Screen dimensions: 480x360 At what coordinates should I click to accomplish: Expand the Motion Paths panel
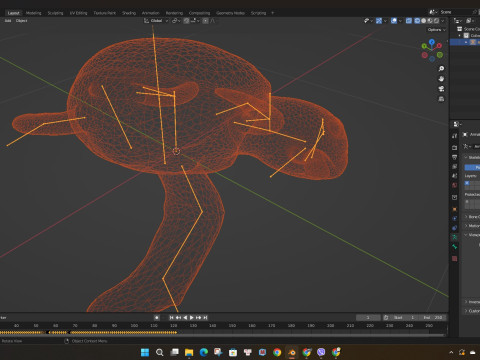pyautogui.click(x=472, y=226)
